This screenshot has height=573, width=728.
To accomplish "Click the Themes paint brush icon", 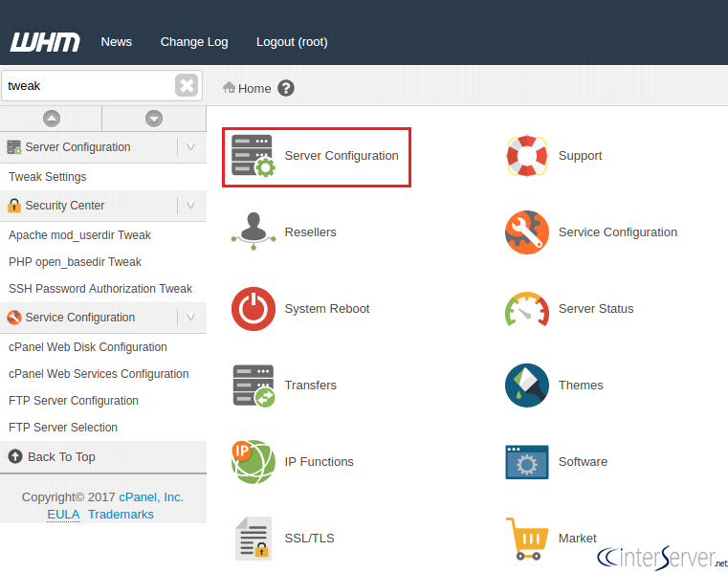I will coord(527,386).
